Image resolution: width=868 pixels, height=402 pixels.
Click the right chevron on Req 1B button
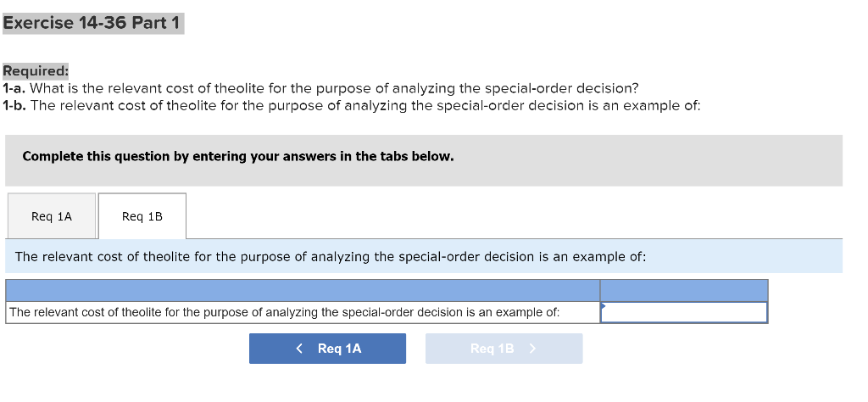[x=532, y=349]
